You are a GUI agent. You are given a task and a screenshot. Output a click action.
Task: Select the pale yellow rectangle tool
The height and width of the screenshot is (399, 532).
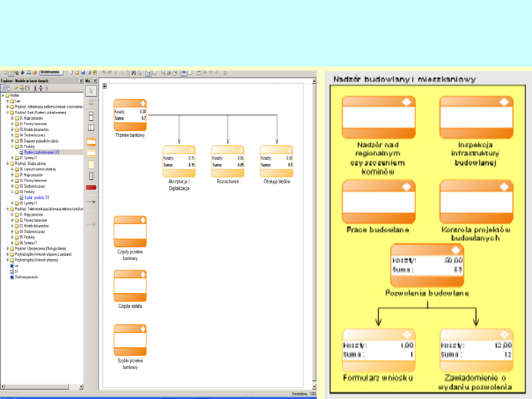[x=91, y=165]
